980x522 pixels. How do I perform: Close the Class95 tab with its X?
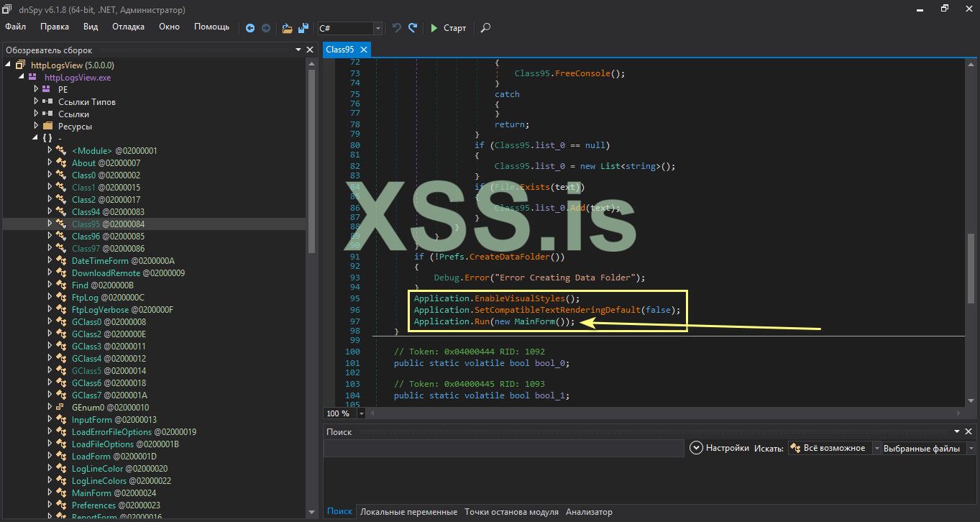364,50
